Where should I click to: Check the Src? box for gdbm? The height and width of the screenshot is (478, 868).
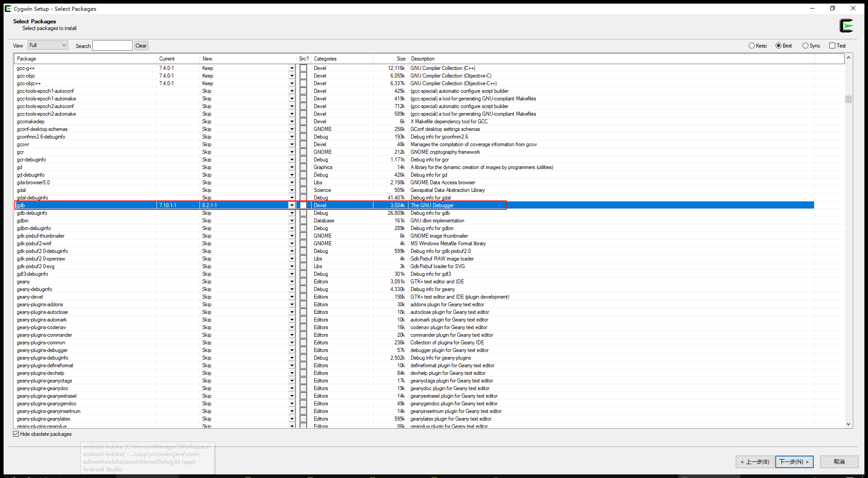click(x=304, y=221)
